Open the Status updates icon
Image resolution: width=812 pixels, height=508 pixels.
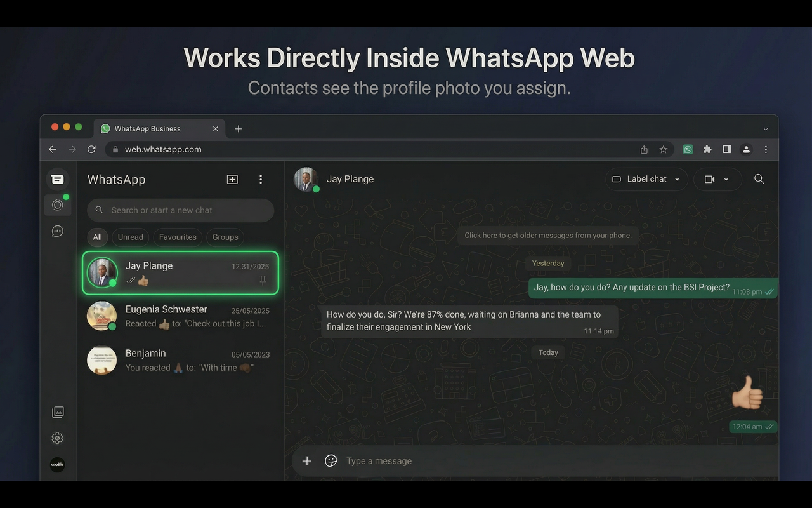pyautogui.click(x=58, y=204)
